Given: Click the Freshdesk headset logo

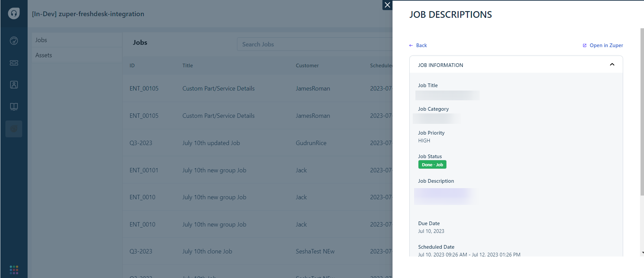Looking at the screenshot, I should point(14,13).
